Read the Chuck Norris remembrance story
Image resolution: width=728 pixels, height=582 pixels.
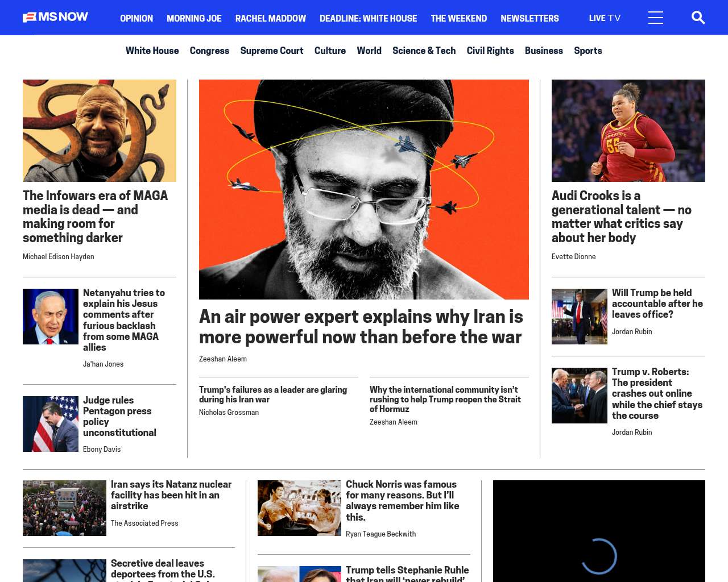pyautogui.click(x=403, y=501)
